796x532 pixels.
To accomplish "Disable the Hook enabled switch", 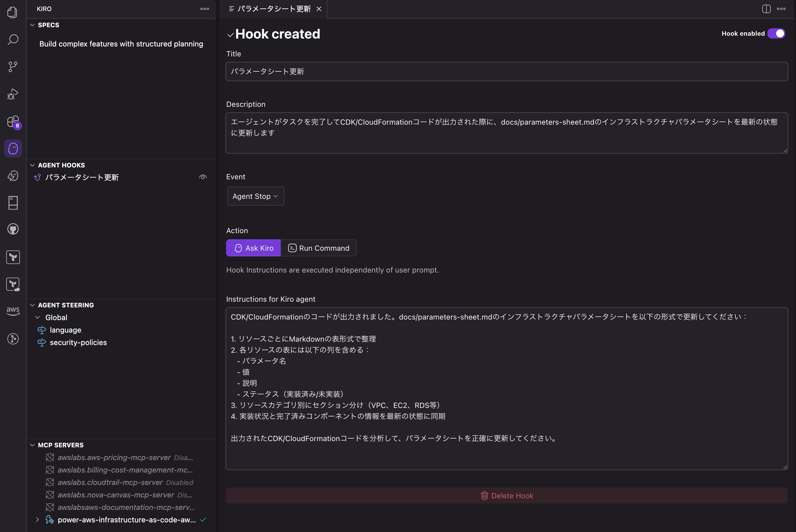I will click(x=777, y=33).
